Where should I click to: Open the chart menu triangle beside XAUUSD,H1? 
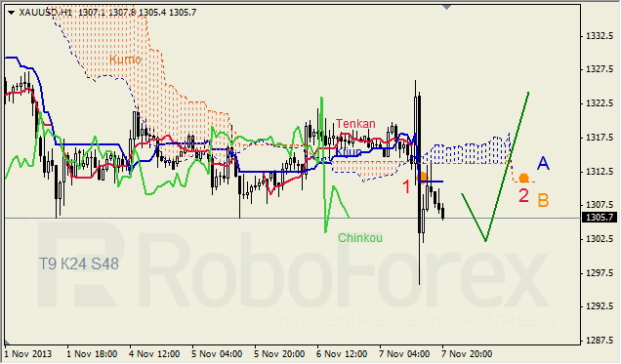[x=11, y=13]
